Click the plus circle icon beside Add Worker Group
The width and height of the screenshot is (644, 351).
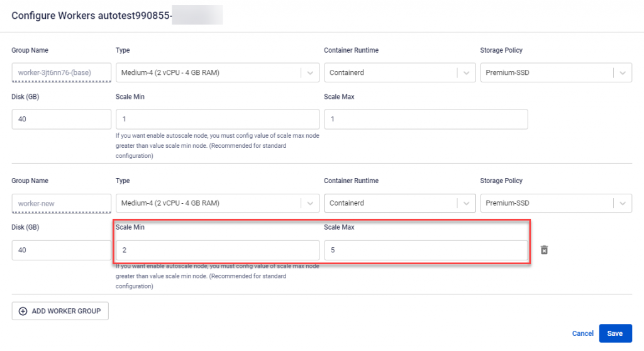23,311
